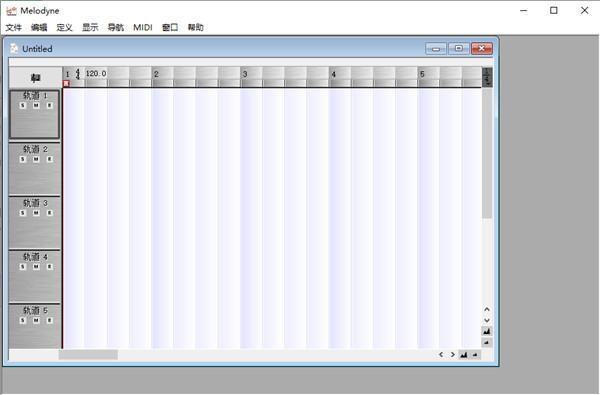Open the 定义 menu

click(x=64, y=27)
